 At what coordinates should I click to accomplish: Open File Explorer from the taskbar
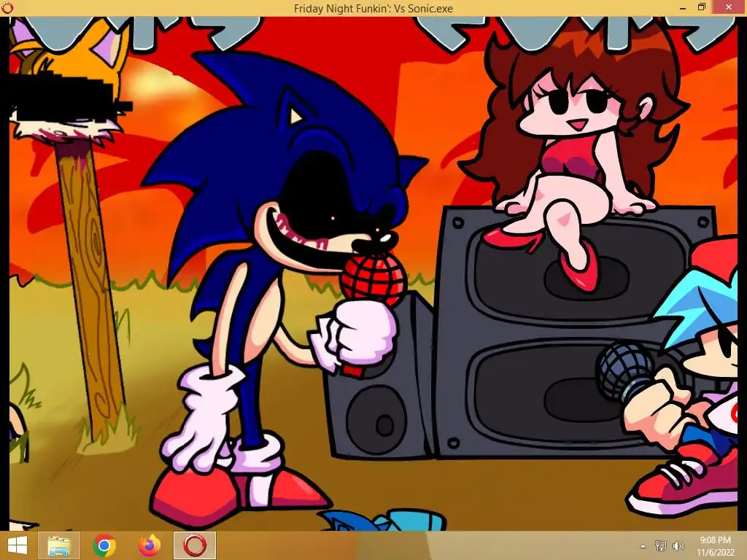tap(59, 545)
